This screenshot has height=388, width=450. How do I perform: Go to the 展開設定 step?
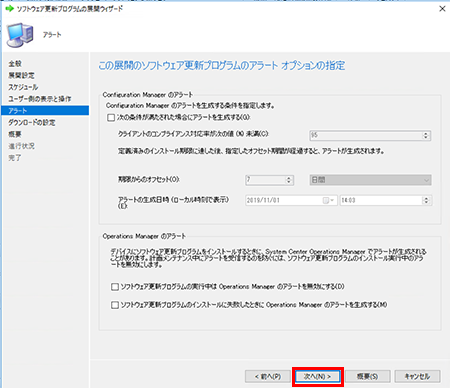(21, 75)
